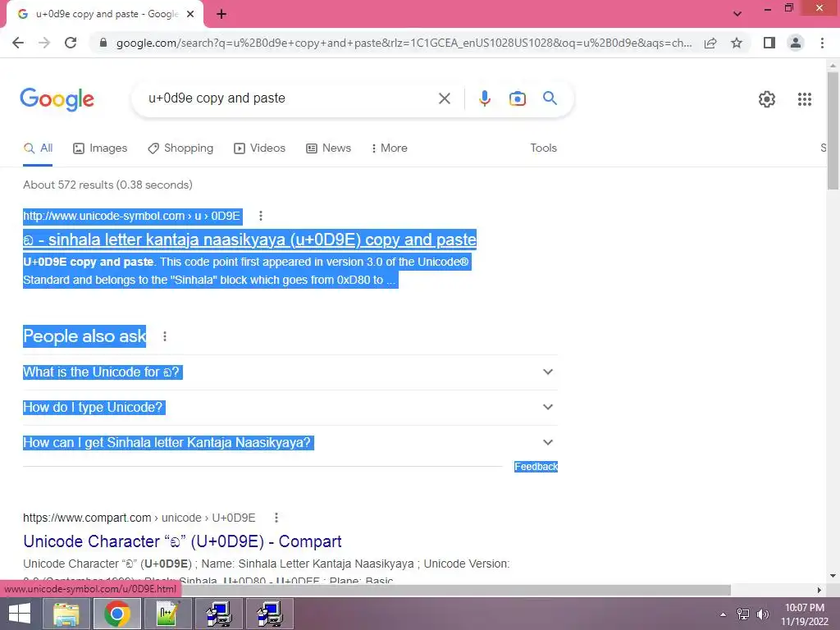Click the Google logo
Image resolution: width=840 pixels, height=630 pixels.
coord(57,99)
